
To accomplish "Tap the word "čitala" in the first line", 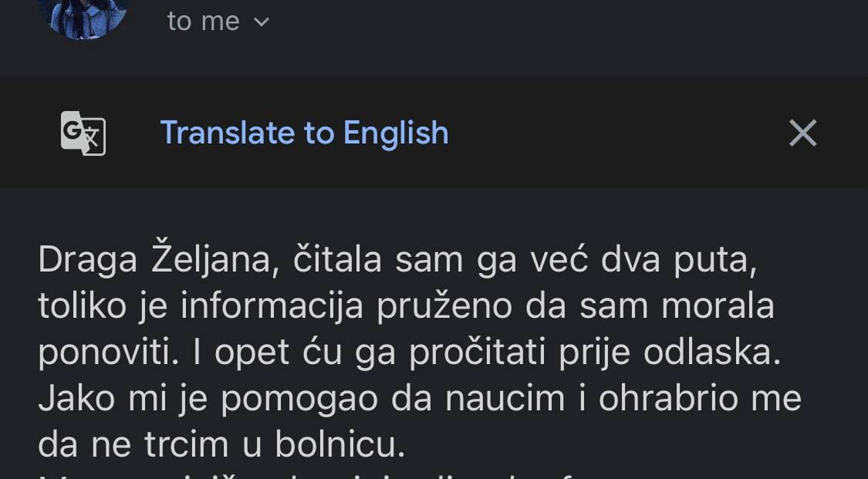I will click(x=337, y=261).
